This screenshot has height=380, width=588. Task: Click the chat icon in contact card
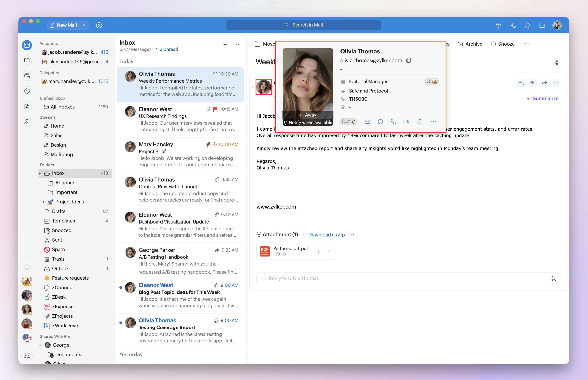380,122
